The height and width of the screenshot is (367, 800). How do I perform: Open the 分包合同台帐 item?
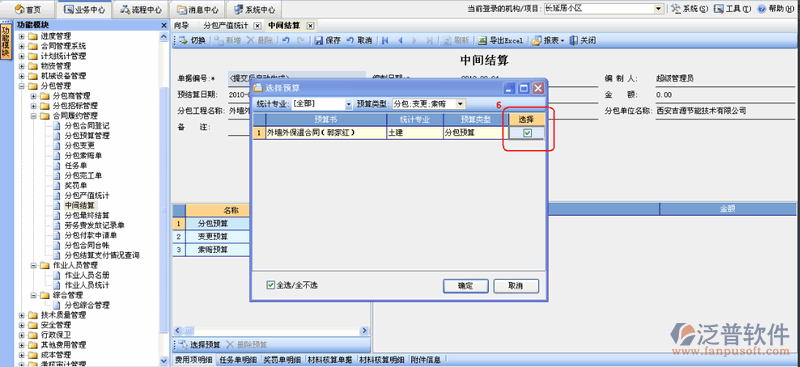(x=87, y=245)
